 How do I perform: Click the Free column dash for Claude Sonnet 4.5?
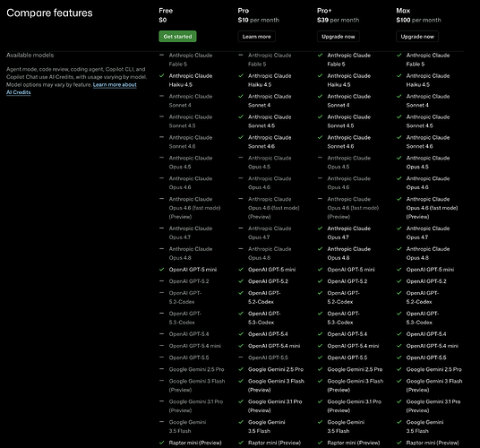pyautogui.click(x=161, y=116)
